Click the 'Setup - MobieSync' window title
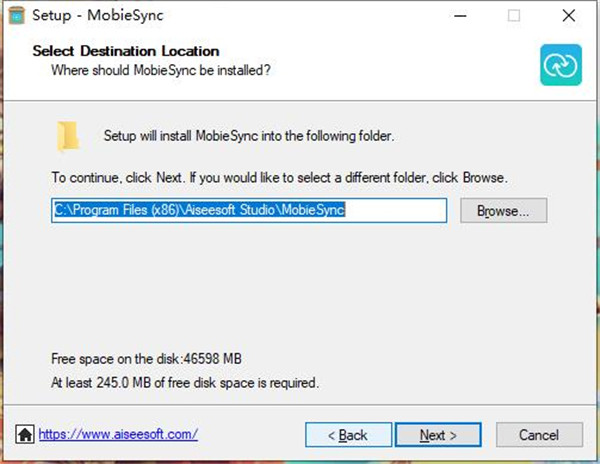The image size is (600, 464). pyautogui.click(x=98, y=16)
